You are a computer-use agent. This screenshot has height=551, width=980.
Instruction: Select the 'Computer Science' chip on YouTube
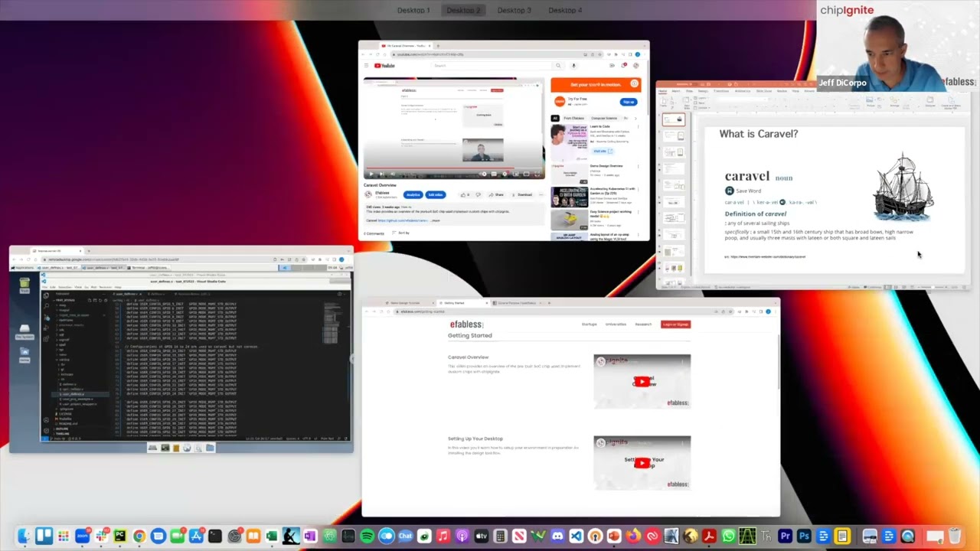click(x=603, y=119)
